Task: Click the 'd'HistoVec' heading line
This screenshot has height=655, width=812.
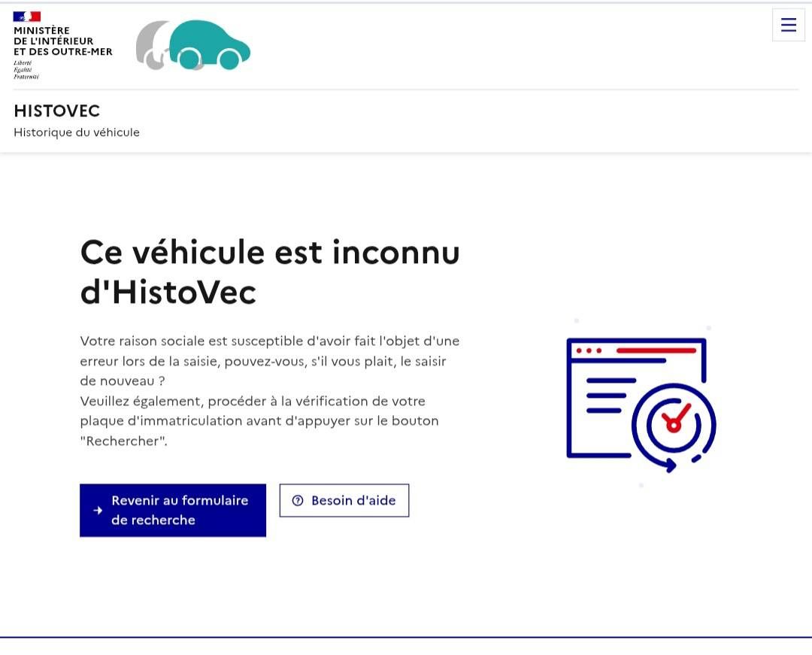Action: tap(168, 292)
